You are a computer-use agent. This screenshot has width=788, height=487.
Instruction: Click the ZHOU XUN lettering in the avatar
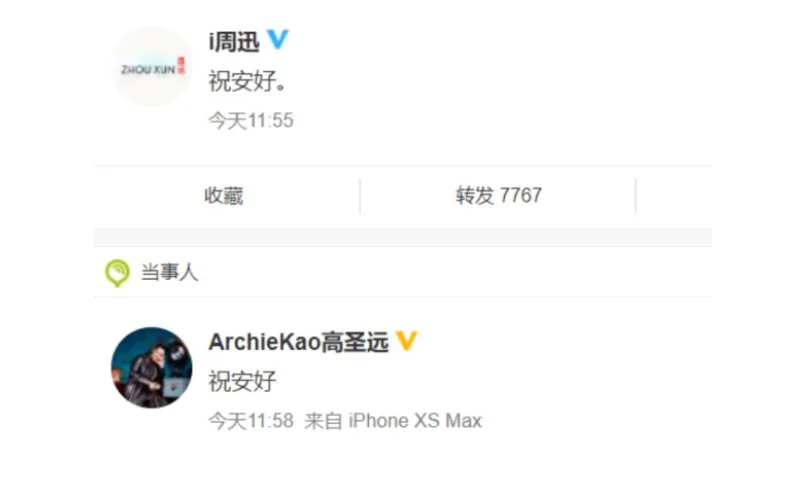148,69
